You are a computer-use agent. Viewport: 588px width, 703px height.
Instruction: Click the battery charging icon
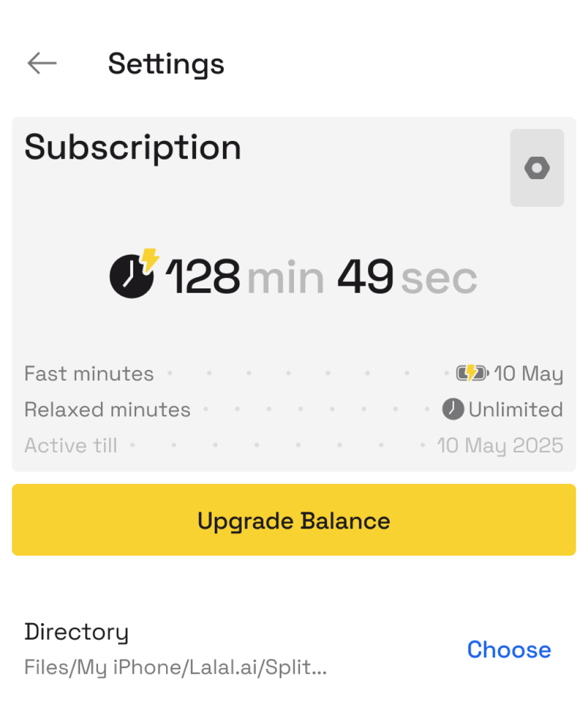pos(472,374)
